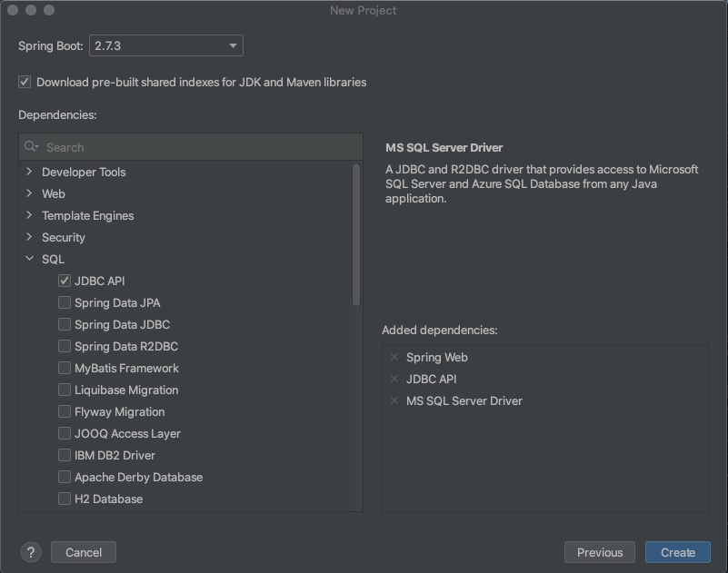Click the dependencies Search field
Screen dimensions: 728x573
pyautogui.click(x=191, y=147)
